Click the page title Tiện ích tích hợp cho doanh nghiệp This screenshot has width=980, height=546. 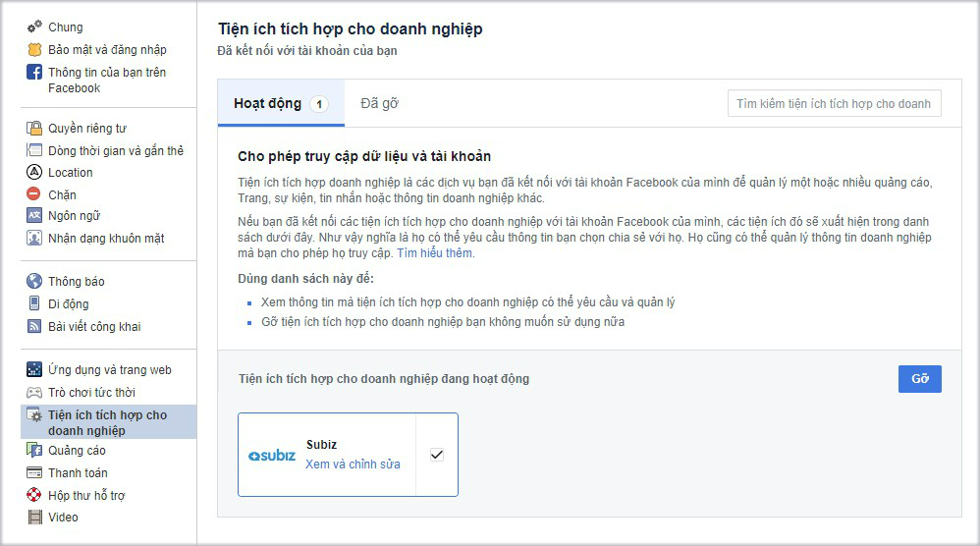(x=350, y=29)
